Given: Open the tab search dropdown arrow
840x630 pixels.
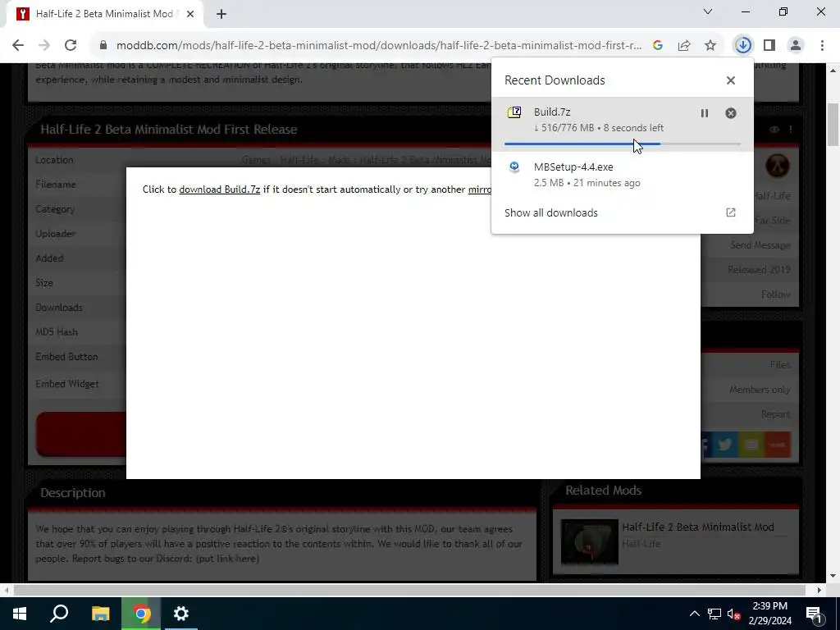Looking at the screenshot, I should [708, 11].
